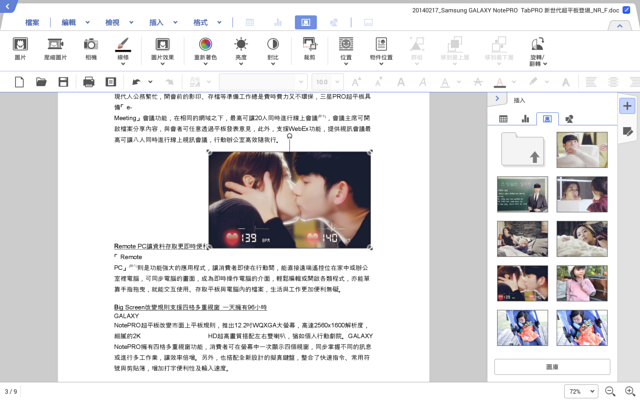Open the 插入 menu
Screen dimensions: 640x400
156,22
